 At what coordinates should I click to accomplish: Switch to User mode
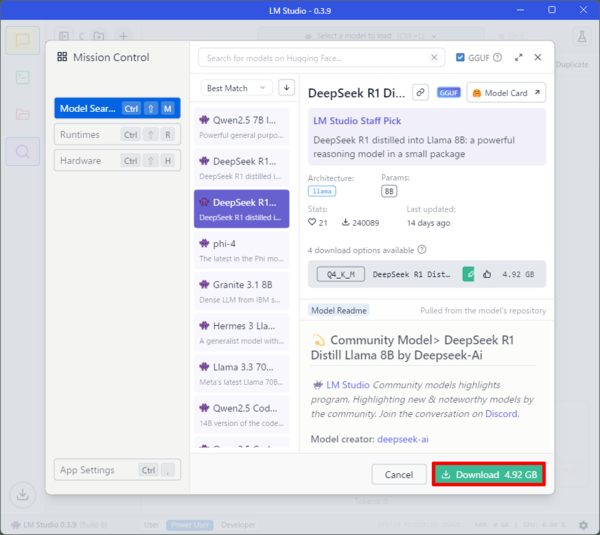[x=152, y=525]
